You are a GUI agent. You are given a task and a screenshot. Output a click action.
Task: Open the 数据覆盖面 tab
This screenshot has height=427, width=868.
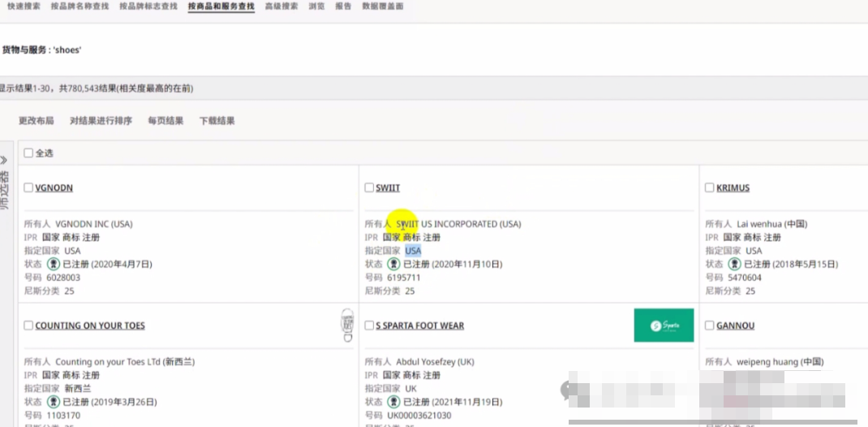pyautogui.click(x=383, y=6)
